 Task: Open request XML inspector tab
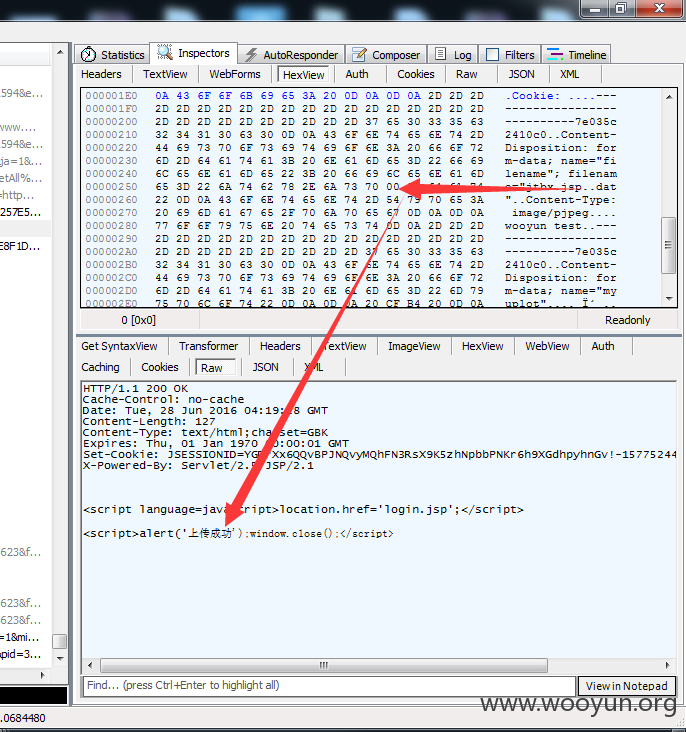click(570, 74)
